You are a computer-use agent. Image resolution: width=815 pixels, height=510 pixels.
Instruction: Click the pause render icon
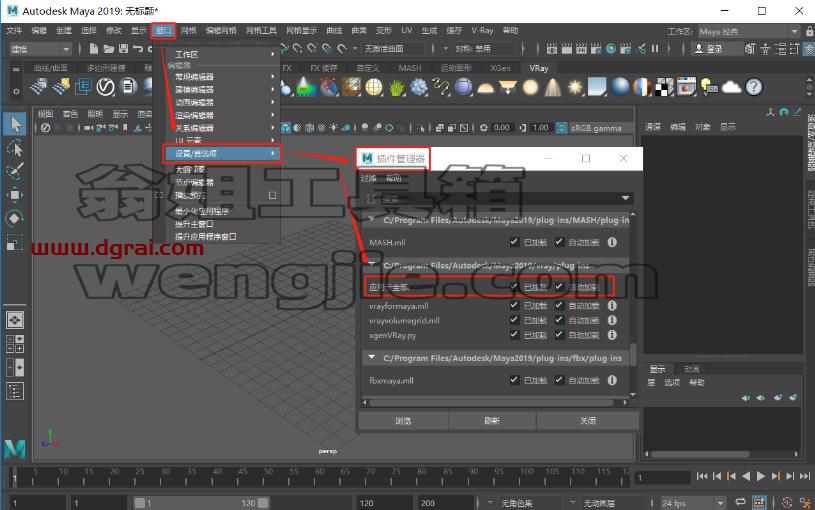click(655, 48)
